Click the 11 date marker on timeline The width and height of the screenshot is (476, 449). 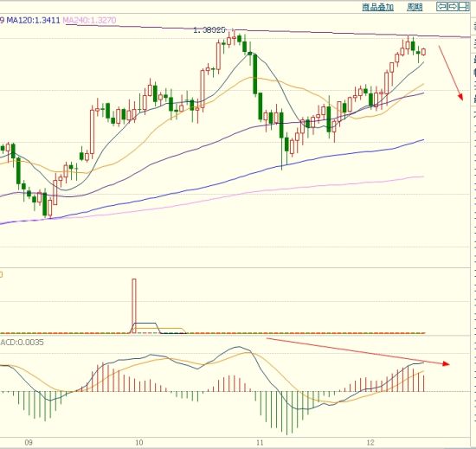260,442
